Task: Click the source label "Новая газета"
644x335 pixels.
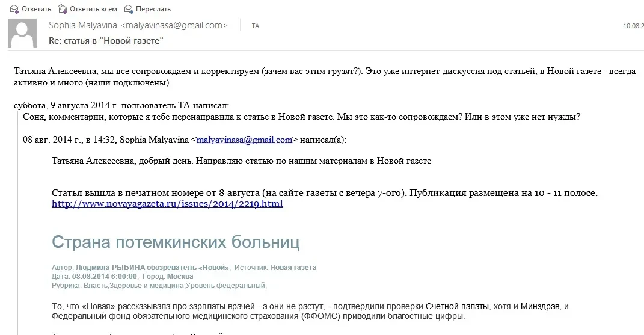Action: [293, 268]
